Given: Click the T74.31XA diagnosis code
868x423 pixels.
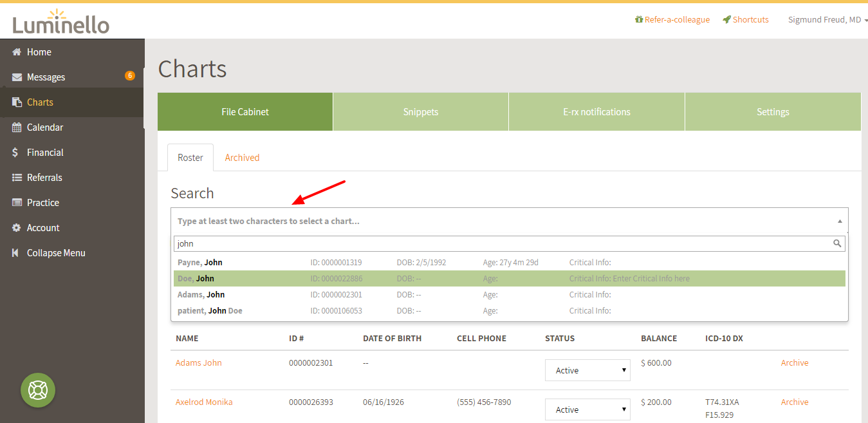Looking at the screenshot, I should (722, 402).
